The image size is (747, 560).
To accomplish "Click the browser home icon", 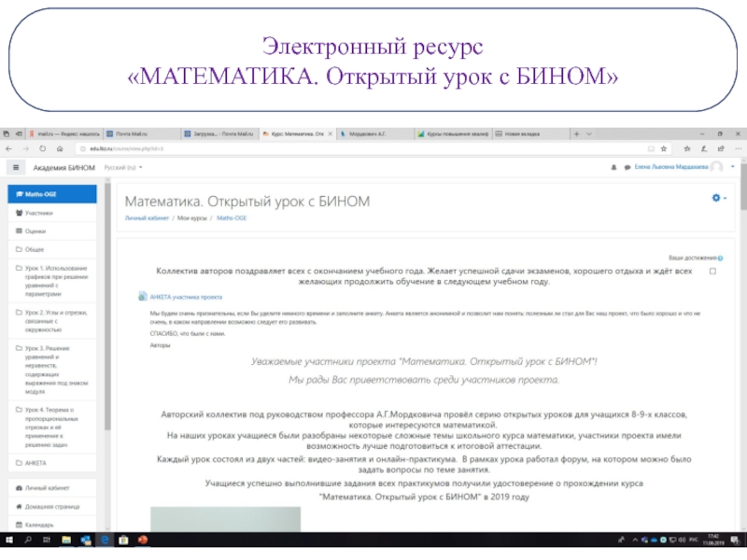I will (60, 148).
